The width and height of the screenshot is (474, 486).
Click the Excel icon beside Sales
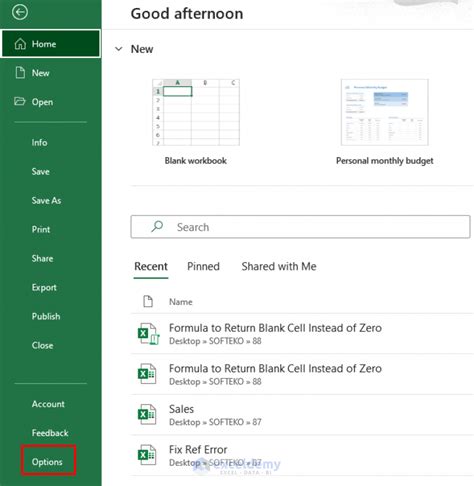(x=147, y=414)
